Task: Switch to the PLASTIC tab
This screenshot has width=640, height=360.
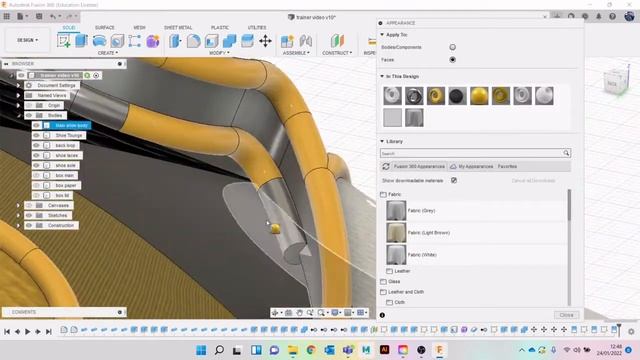Action: click(x=220, y=27)
